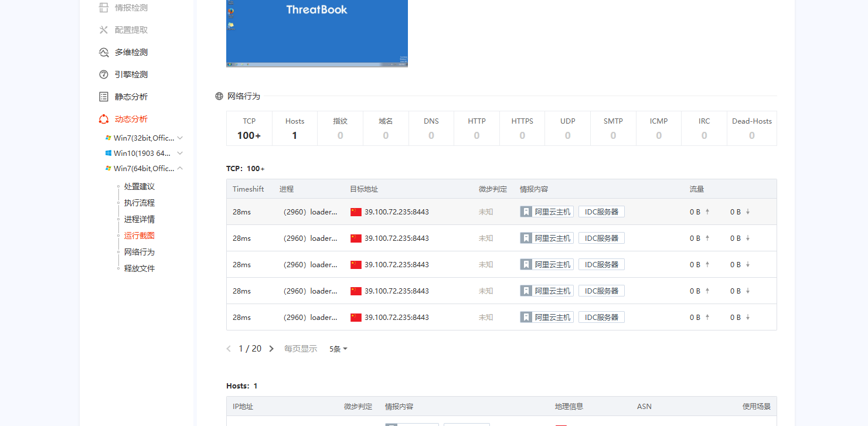Expand the Win7(32bit,Offic... environment chevron
Screen dimensions: 868x426
(180, 138)
